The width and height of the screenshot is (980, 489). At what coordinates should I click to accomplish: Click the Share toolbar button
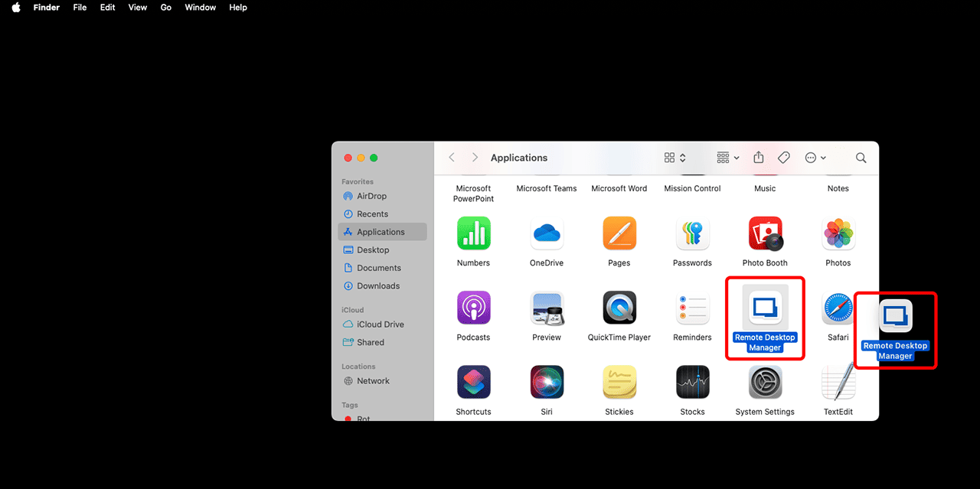(x=759, y=158)
